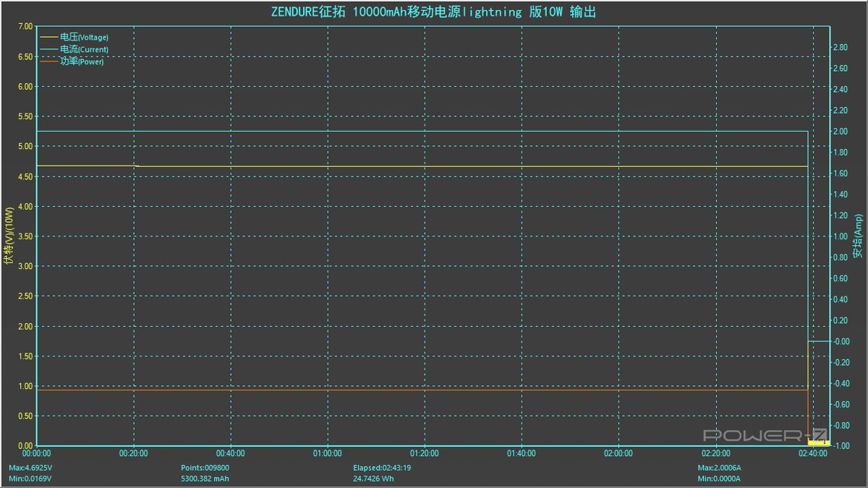Click the left axis Volt label
The width and height of the screenshot is (868, 488).
click(9, 236)
